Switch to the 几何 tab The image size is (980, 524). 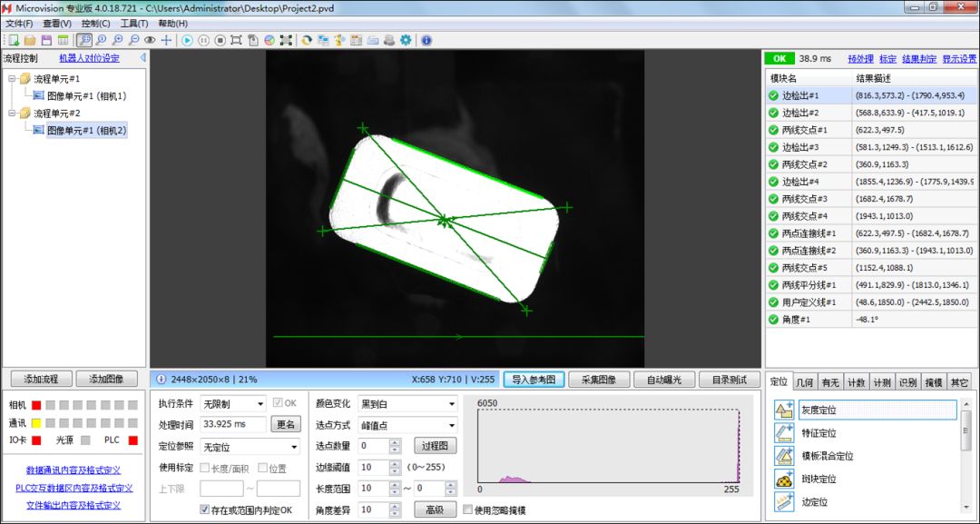tap(804, 382)
